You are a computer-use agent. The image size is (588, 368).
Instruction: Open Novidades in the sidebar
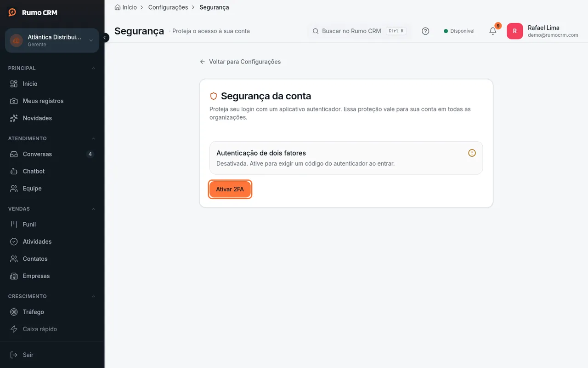click(52, 118)
